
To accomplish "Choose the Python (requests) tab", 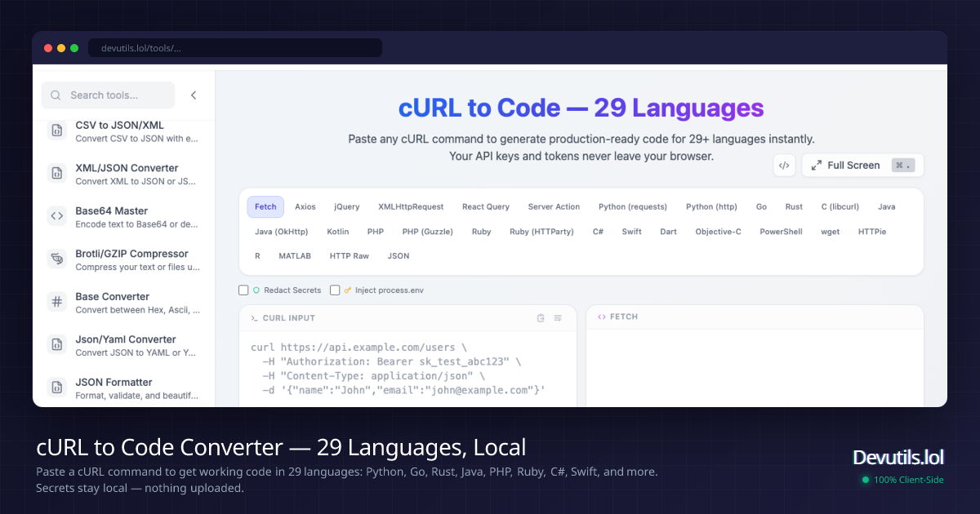I will tap(633, 207).
